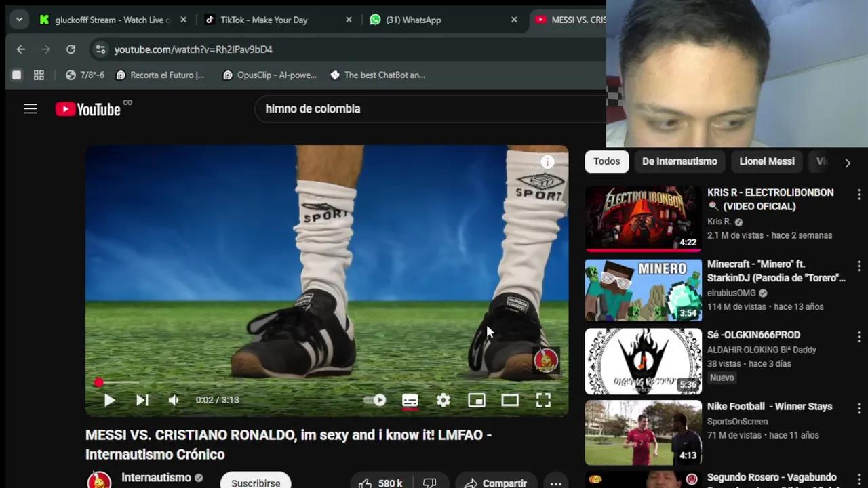
Task: Open more actions menu below video
Action: [x=555, y=483]
